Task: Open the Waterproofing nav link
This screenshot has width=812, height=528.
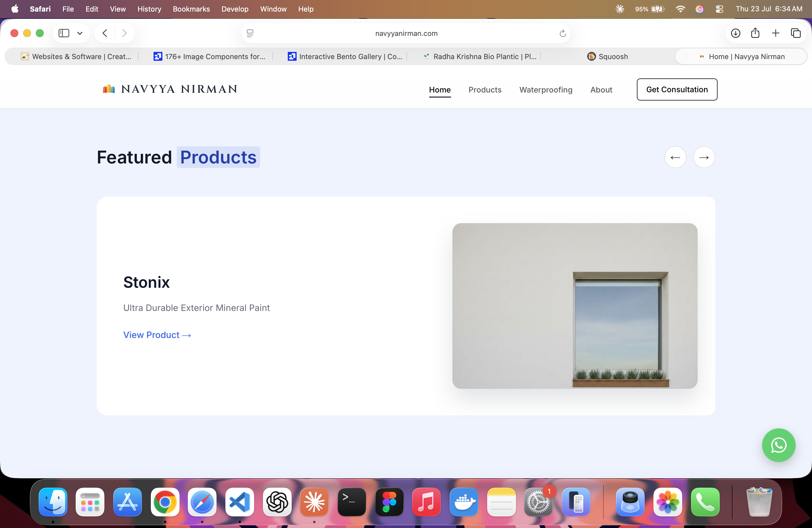Action: pos(546,90)
